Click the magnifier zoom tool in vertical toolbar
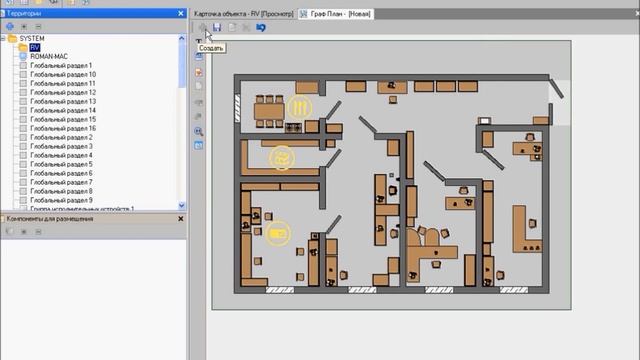Screen dimensions: 640x360 coord(199,131)
